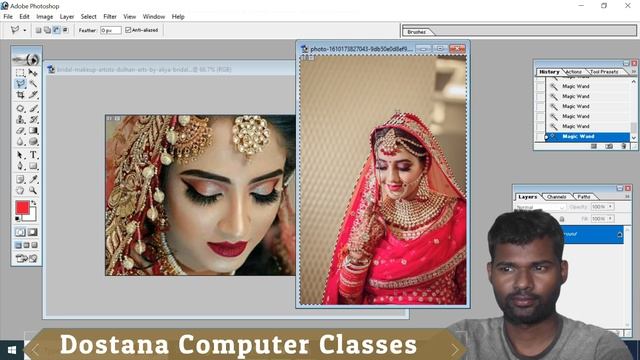
Task: Open the Opacity dropdown arrow in Layers
Action: pos(611,207)
